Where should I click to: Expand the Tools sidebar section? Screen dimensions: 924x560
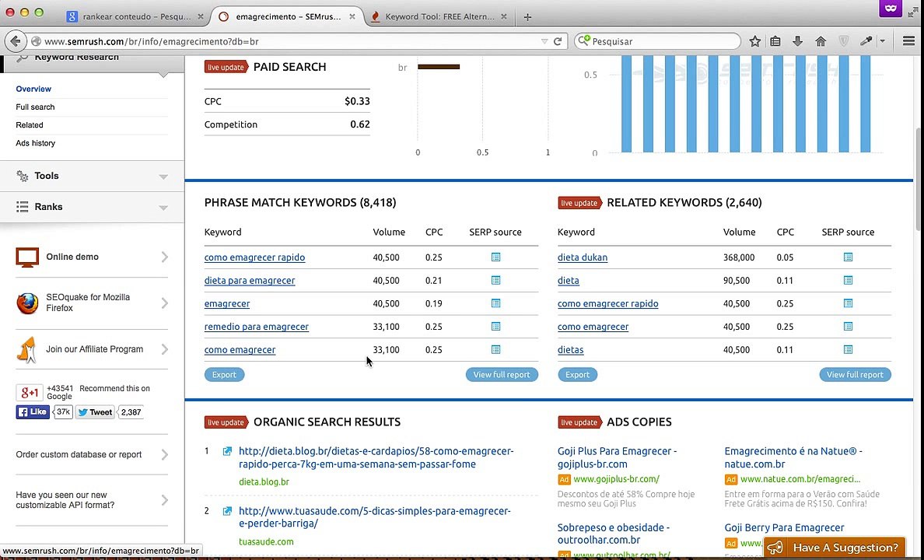(92, 176)
